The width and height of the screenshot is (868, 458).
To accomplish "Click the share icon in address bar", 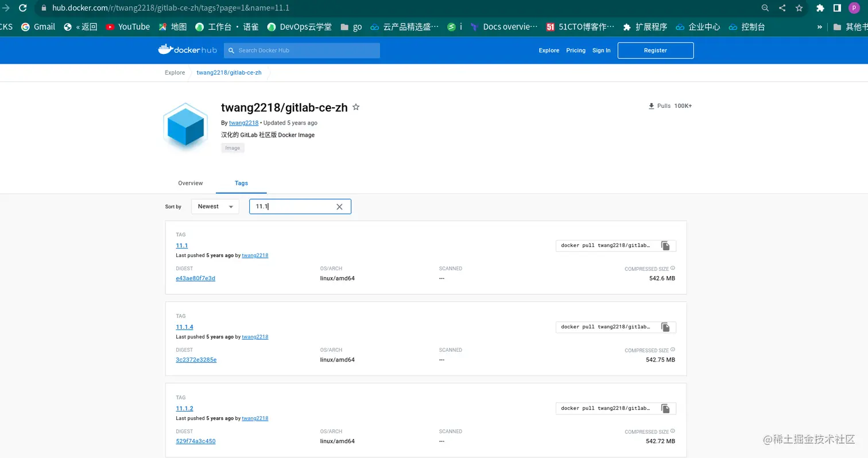I will point(782,8).
